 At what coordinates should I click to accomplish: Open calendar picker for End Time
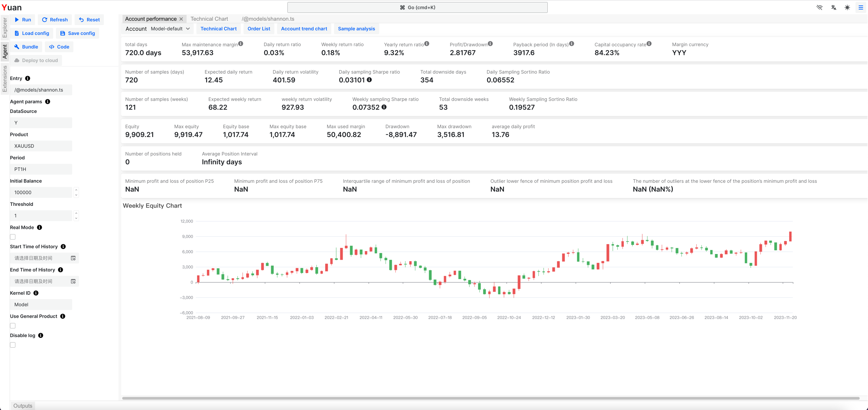[x=73, y=281]
